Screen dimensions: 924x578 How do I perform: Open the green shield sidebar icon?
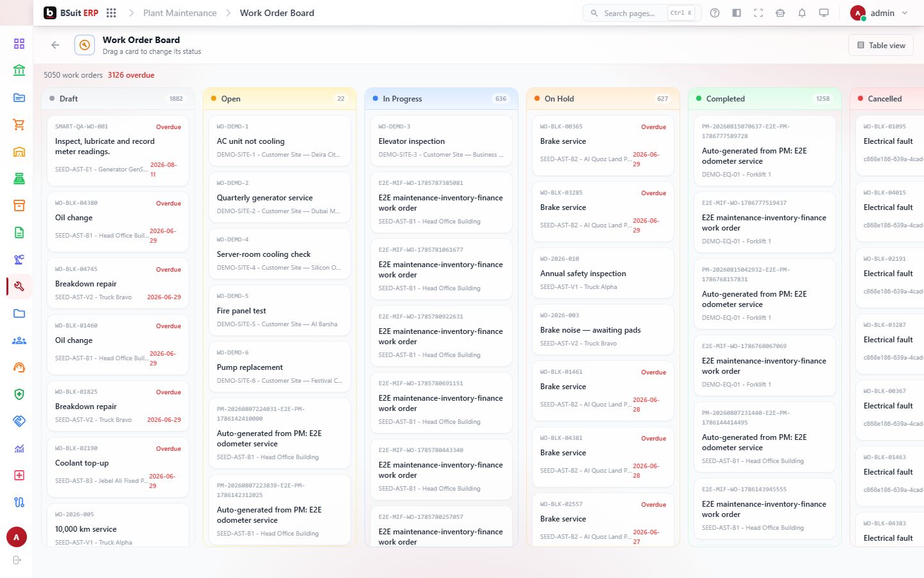[x=19, y=394]
